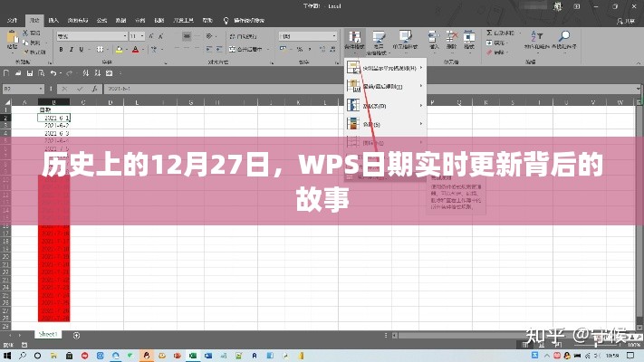The height and width of the screenshot is (362, 644).
Task: Click the Borders grid icon
Action: point(100,50)
